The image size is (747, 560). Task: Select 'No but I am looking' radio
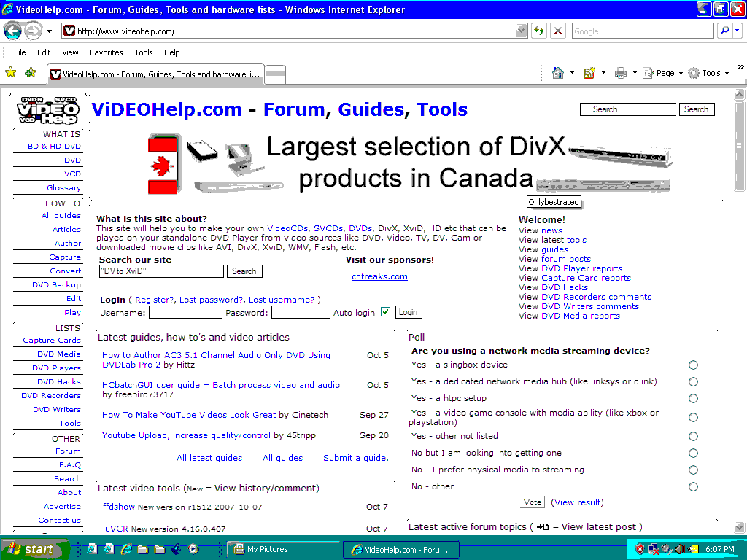[x=693, y=453]
